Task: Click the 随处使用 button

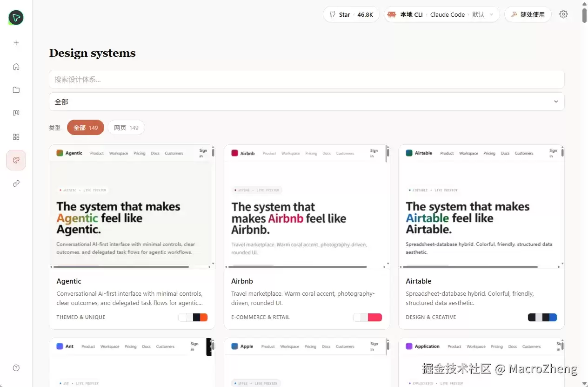Action: pyautogui.click(x=528, y=14)
